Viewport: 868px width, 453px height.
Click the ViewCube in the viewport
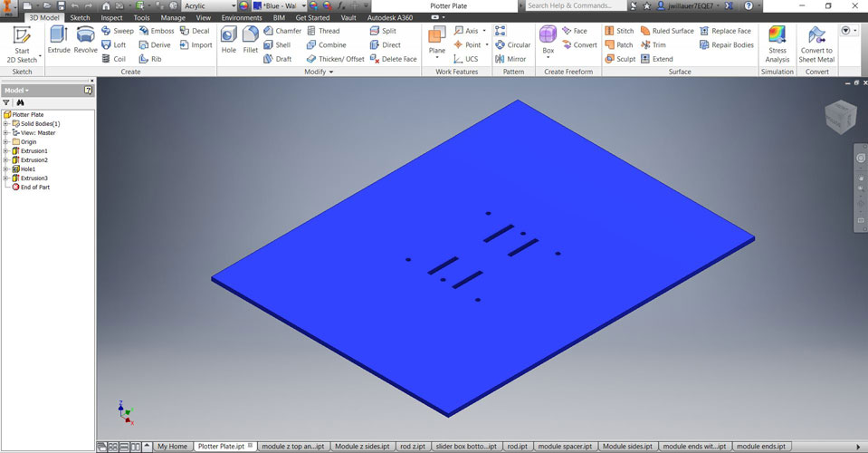840,117
